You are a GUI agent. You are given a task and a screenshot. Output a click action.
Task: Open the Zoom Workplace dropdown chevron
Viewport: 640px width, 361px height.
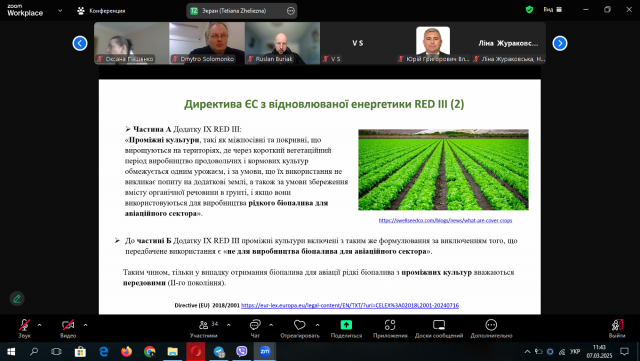tap(60, 11)
